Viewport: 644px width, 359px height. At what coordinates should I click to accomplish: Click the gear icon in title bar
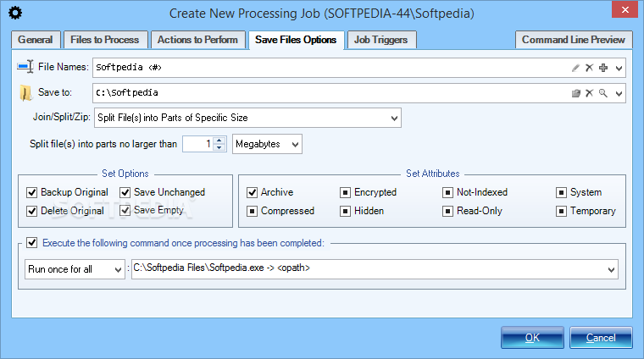15,13
